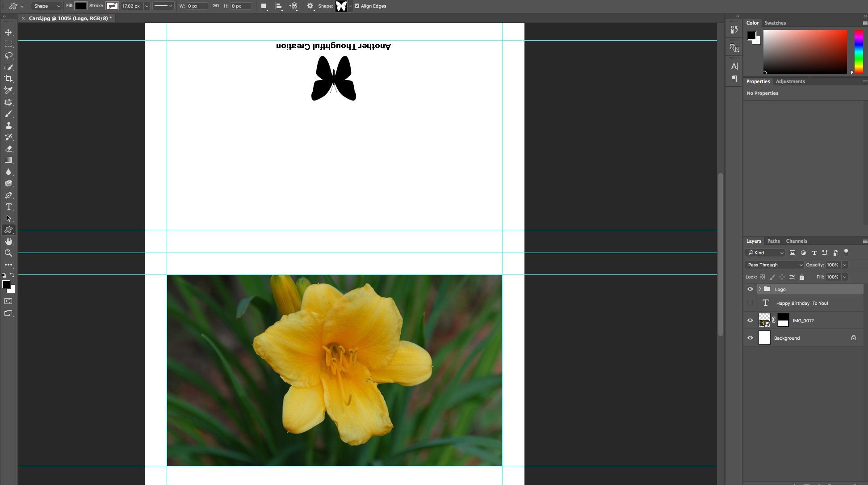Open the Opacity slider dropdown
Screen dimensions: 868x485
(844, 265)
